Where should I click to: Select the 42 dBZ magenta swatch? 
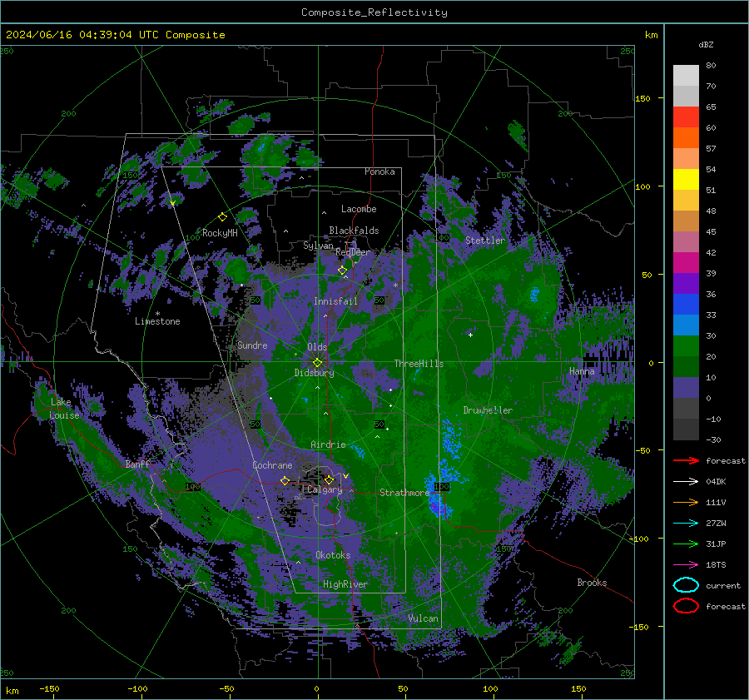click(x=686, y=262)
